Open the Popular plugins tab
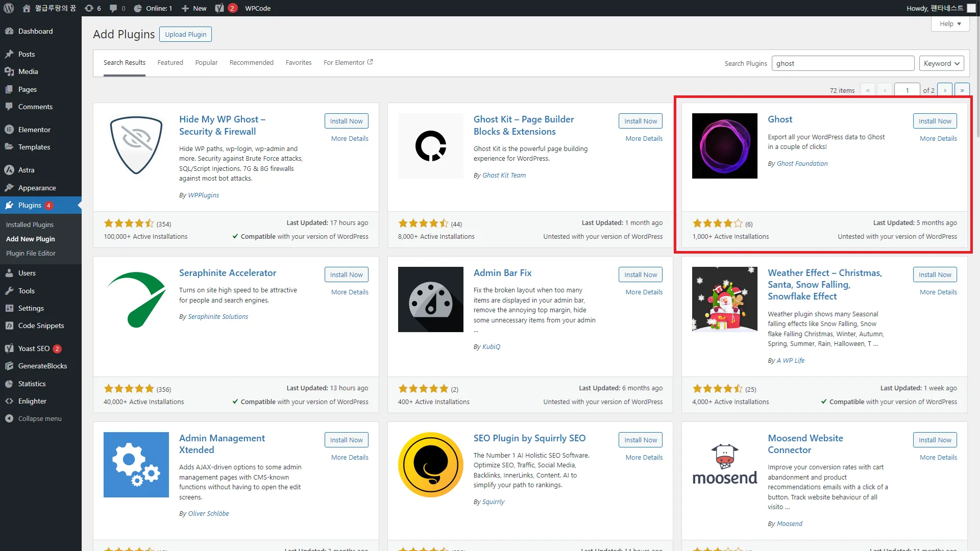 coord(206,62)
